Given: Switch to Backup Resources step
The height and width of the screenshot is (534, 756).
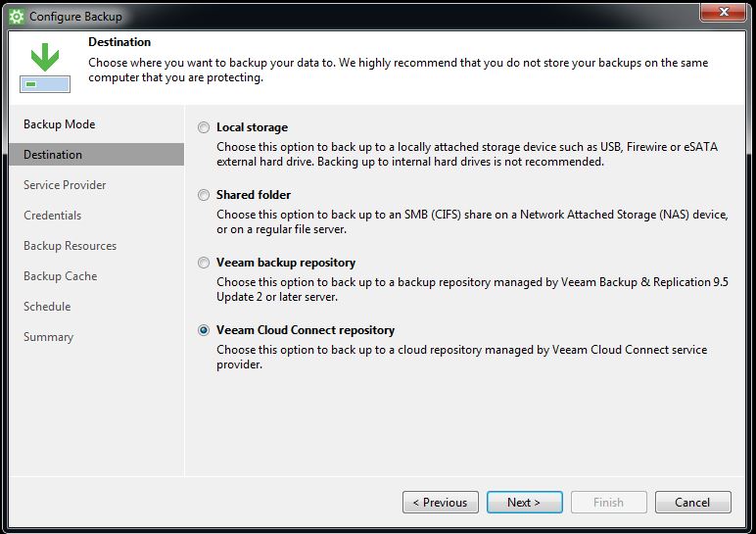Looking at the screenshot, I should click(x=70, y=246).
